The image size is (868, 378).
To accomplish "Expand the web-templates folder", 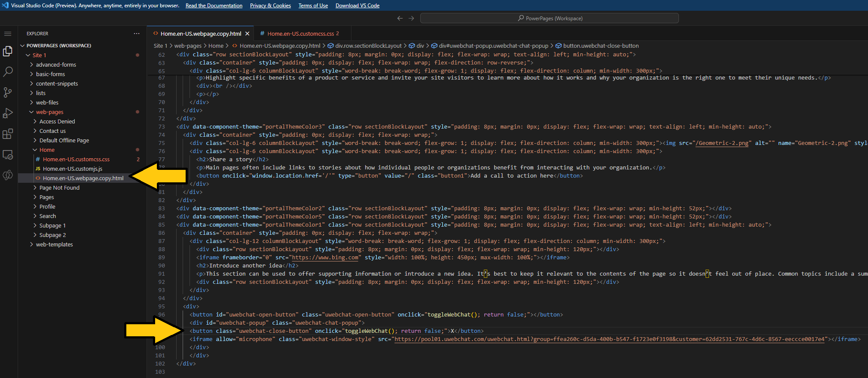I will (x=54, y=245).
